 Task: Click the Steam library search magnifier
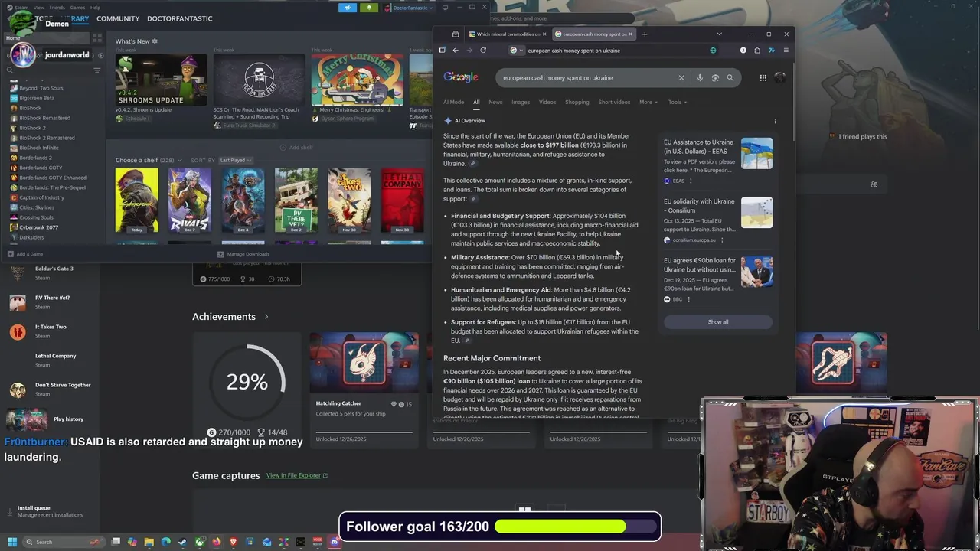(10, 70)
